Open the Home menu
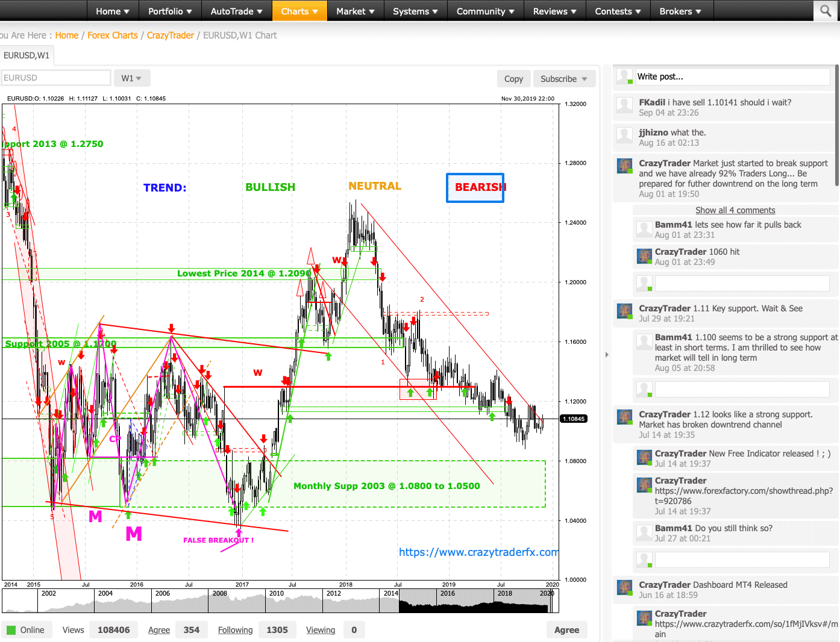This screenshot has width=840, height=642. coord(113,11)
